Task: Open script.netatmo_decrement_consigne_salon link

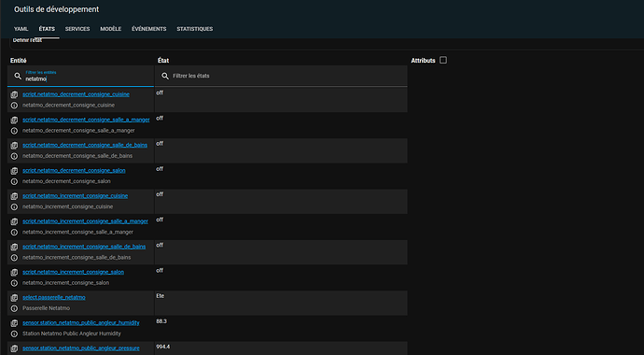Action: coord(74,171)
